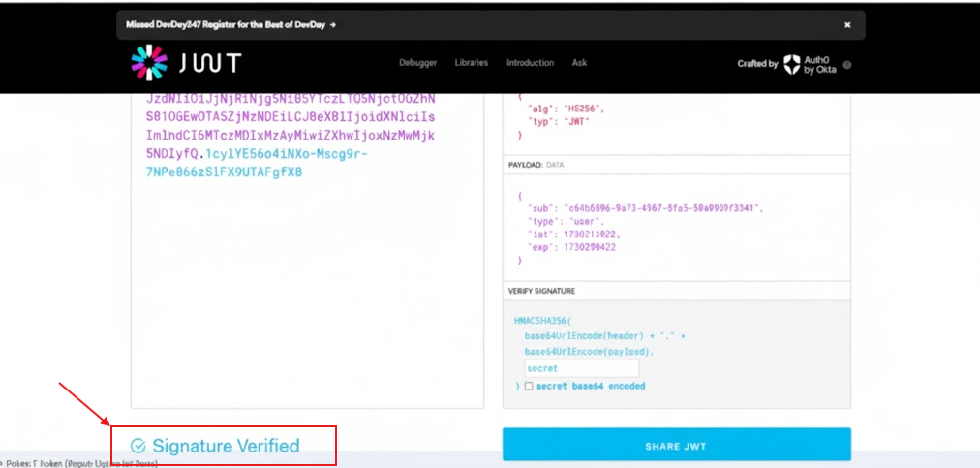This screenshot has width=980, height=468.
Task: Go to the Libraries page
Action: click(x=472, y=63)
